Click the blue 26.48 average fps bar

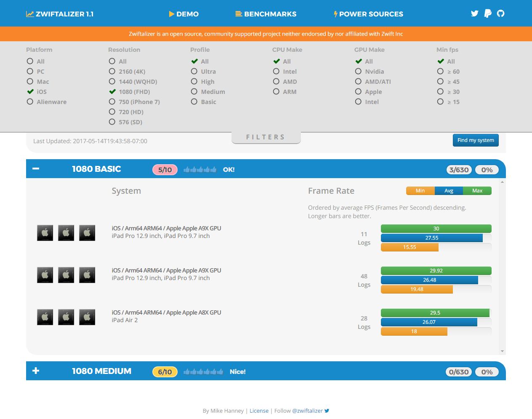tap(429, 280)
